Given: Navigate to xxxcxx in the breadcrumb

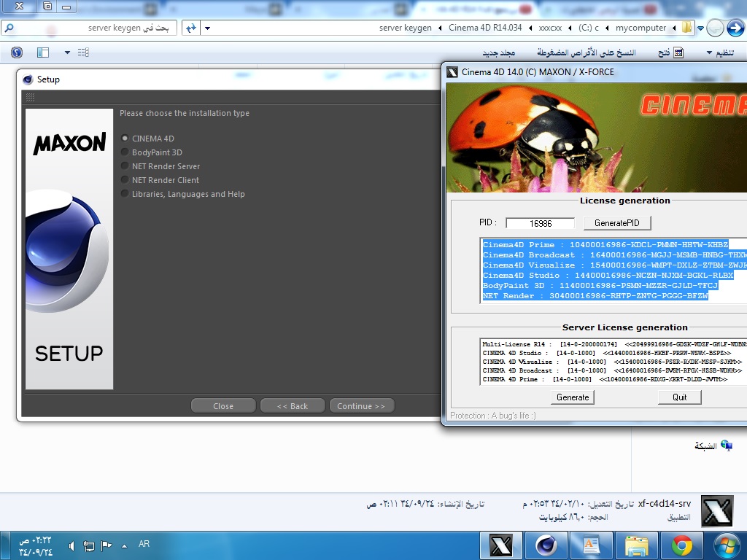Looking at the screenshot, I should [x=550, y=28].
